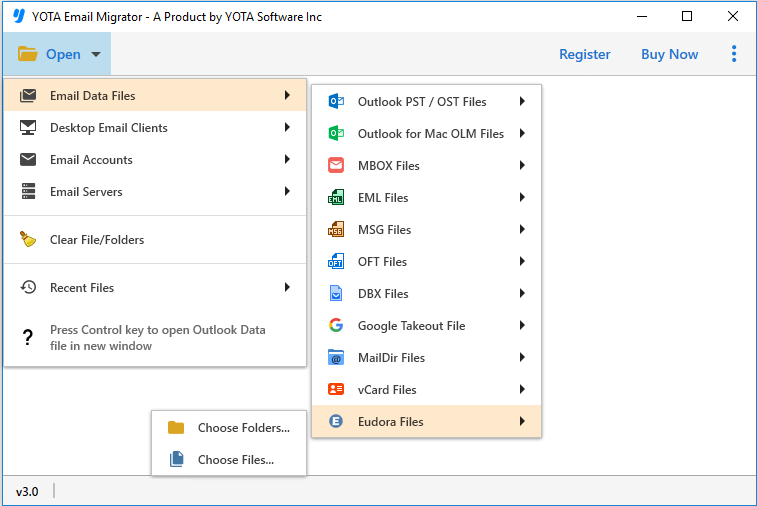757x506 pixels.
Task: Pick EML Files menu entry
Action: pyautogui.click(x=426, y=197)
